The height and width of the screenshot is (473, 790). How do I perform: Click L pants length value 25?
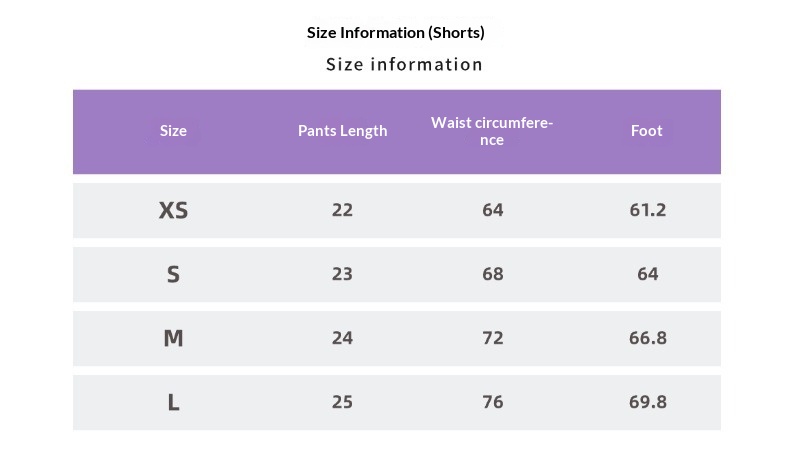click(342, 402)
